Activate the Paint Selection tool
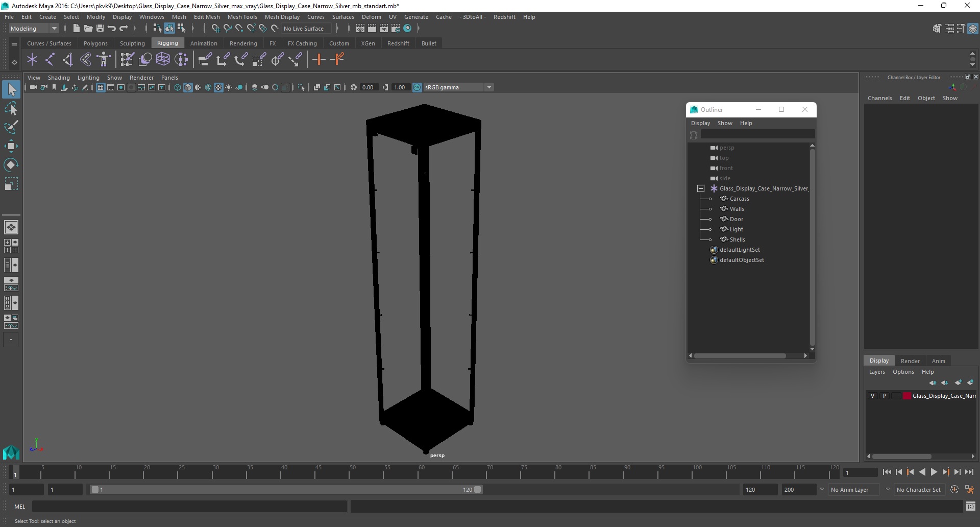The width and height of the screenshot is (980, 527). (x=11, y=127)
